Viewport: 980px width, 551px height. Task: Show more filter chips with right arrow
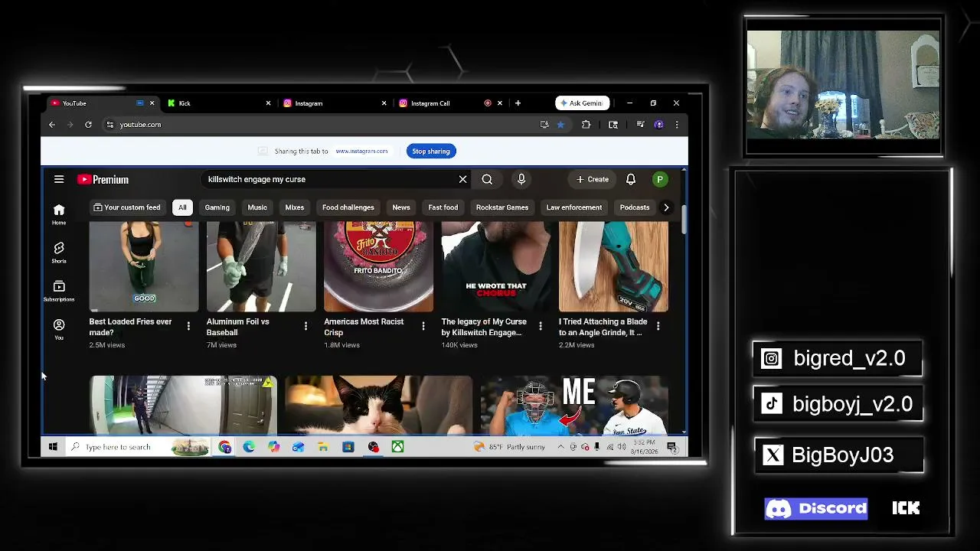click(666, 207)
